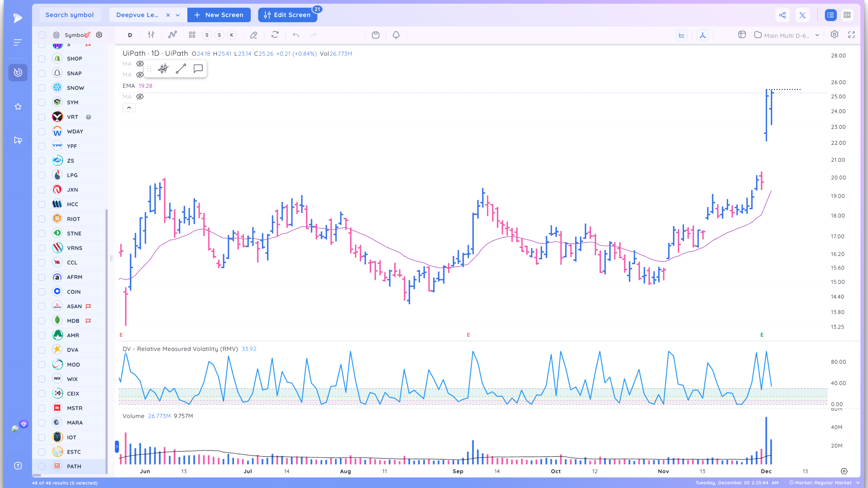Click the New Screen button
Image resolution: width=868 pixels, height=488 pixels.
pyautogui.click(x=219, y=15)
